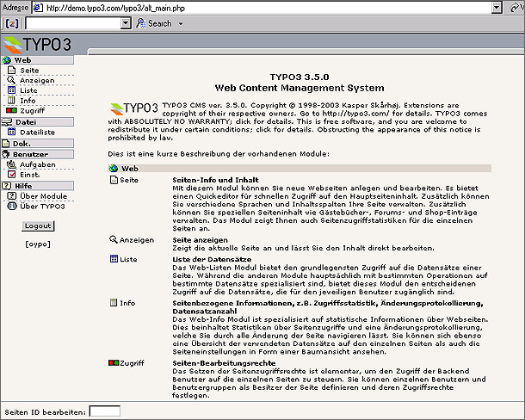The image size is (525, 420).
Task: Click the 'Seiten-Bearbeitungsrechte' heading
Action: point(224,363)
